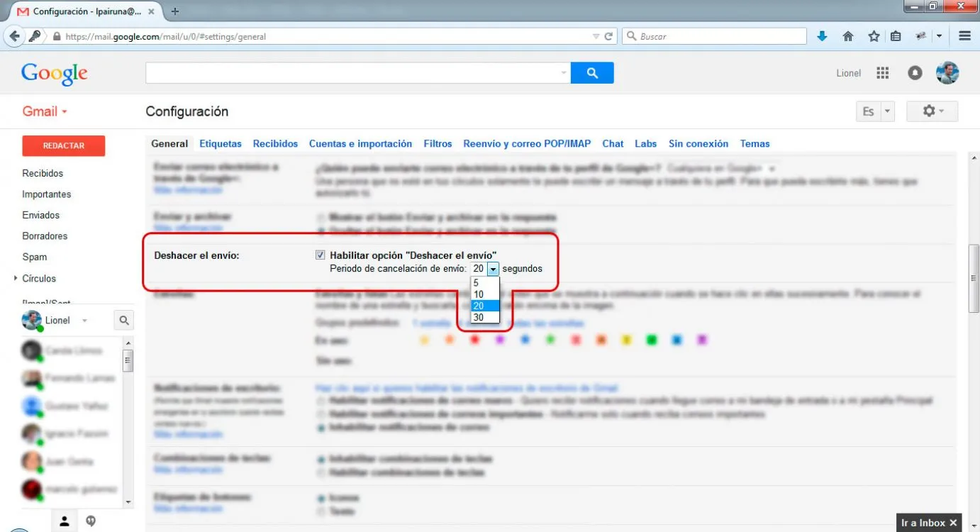The width and height of the screenshot is (980, 532).
Task: Open Google notifications bell
Action: 915,73
